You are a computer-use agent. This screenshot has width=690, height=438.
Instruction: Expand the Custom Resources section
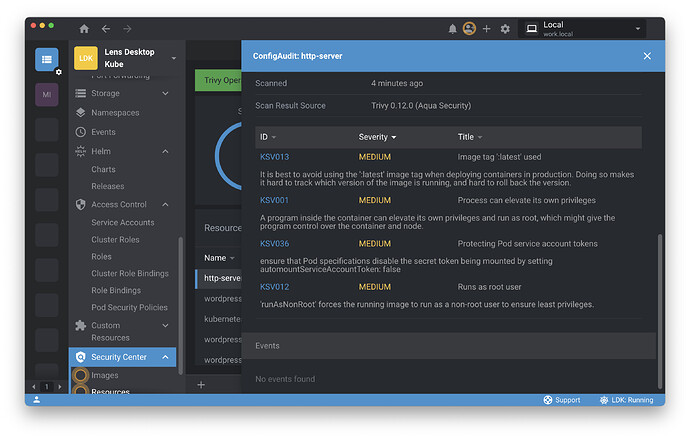coord(167,325)
